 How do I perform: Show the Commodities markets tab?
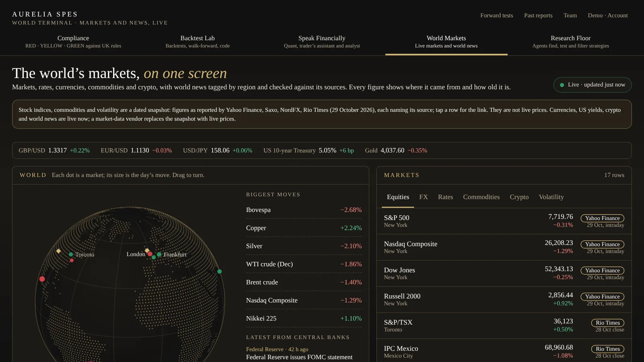481,197
